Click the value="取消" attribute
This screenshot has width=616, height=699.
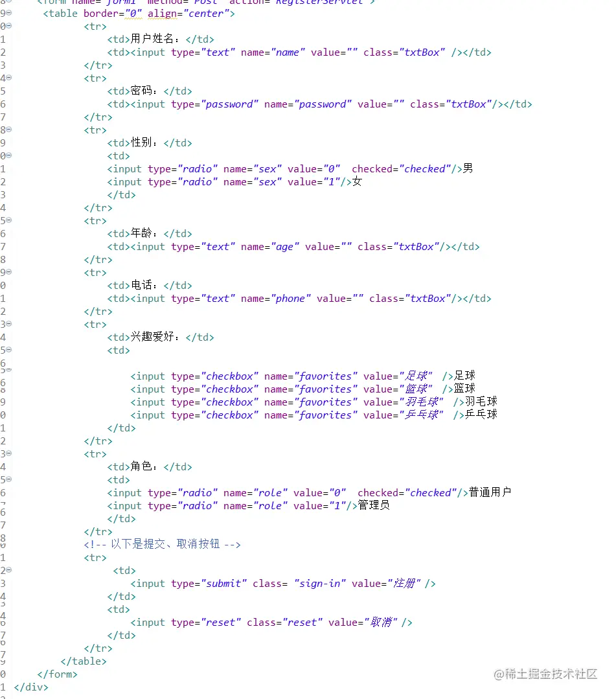point(363,623)
